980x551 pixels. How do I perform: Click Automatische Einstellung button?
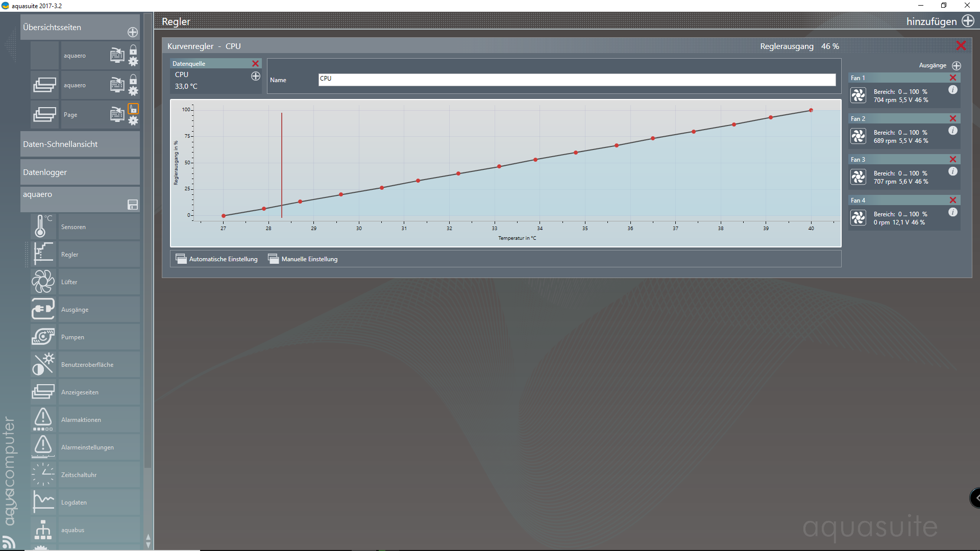pyautogui.click(x=217, y=259)
